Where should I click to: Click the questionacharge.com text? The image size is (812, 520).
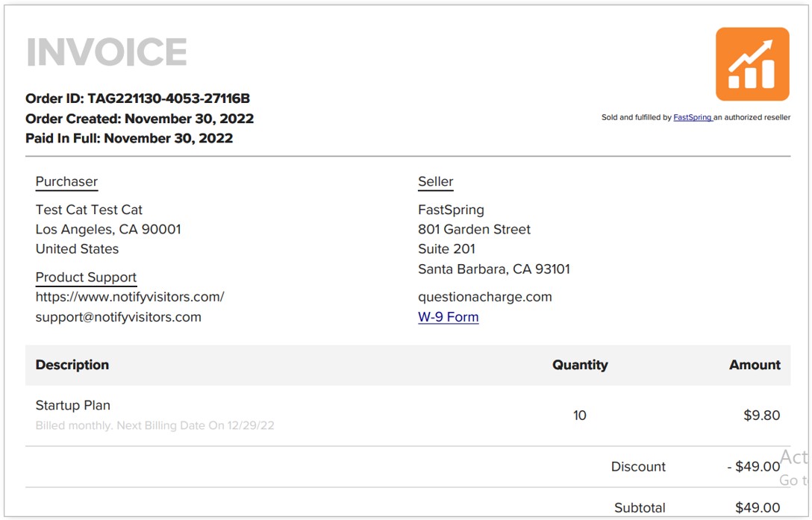coord(485,297)
